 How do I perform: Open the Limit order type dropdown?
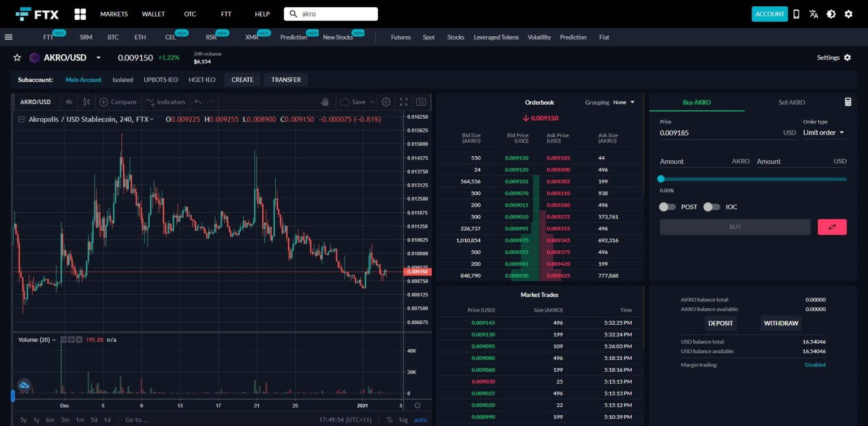pos(824,133)
